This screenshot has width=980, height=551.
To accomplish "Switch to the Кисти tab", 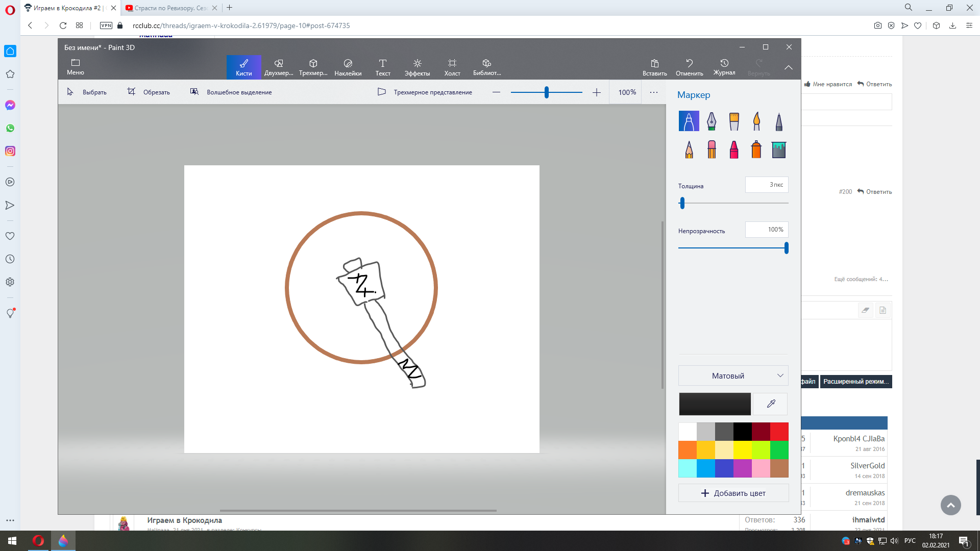I will (244, 67).
